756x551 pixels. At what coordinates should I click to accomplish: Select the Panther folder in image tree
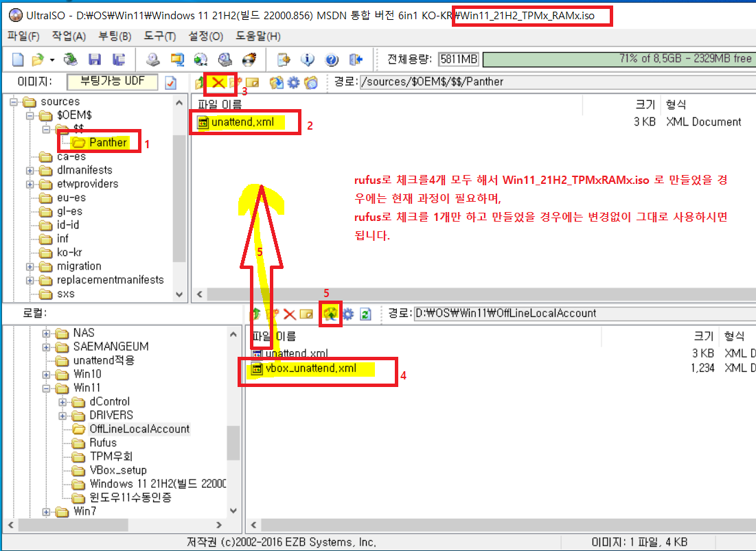tap(108, 143)
